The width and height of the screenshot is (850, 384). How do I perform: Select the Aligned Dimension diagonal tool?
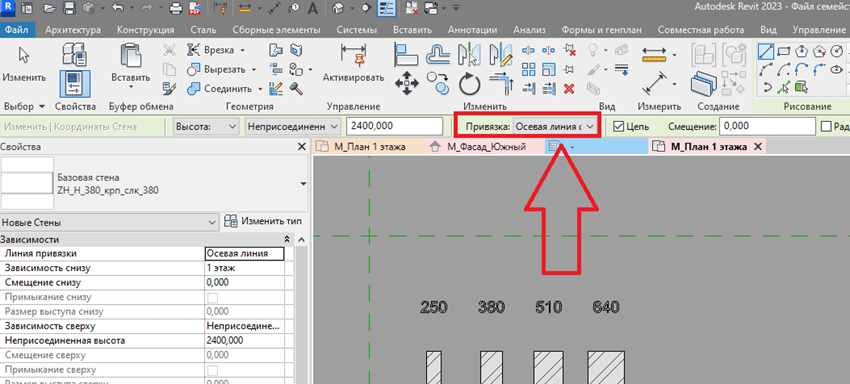coord(654,84)
